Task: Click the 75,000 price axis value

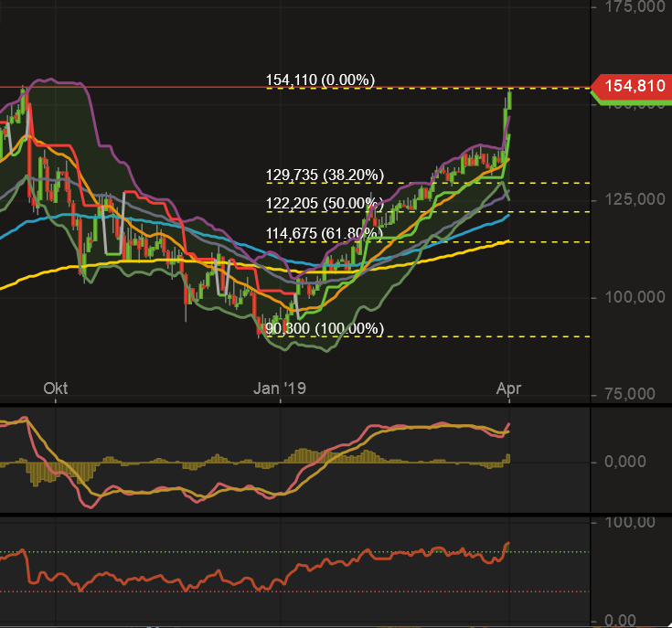Action: point(630,394)
